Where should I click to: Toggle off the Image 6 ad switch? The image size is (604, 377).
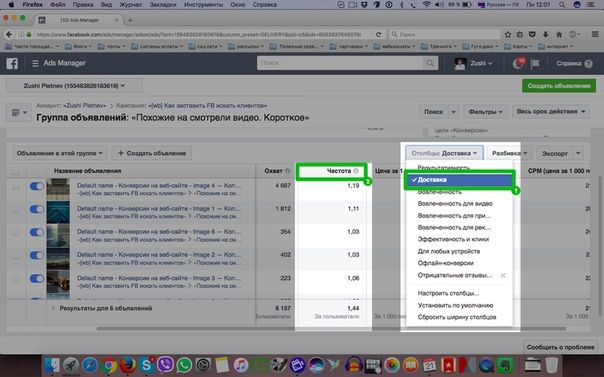tap(37, 232)
